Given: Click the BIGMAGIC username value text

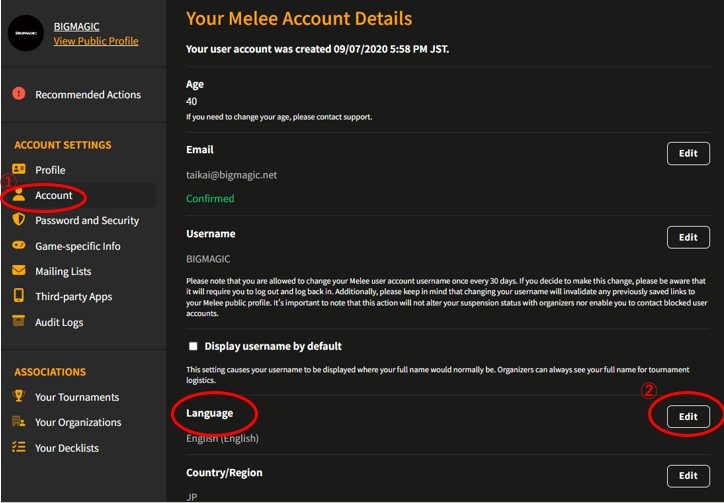Looking at the screenshot, I should click(208, 259).
